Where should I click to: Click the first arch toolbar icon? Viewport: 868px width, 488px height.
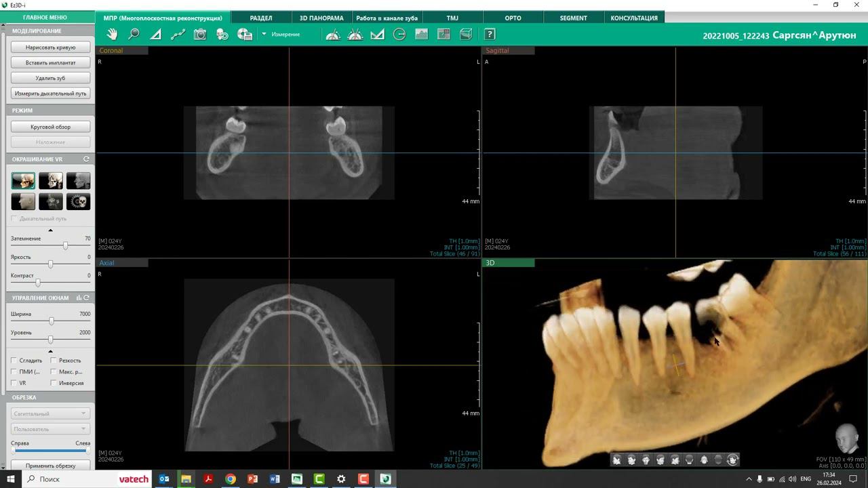pos(333,35)
